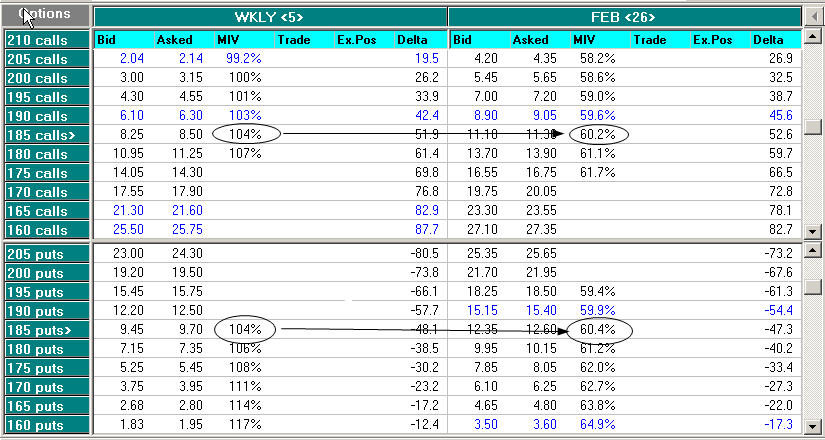The height and width of the screenshot is (440, 825).
Task: Click the puts panel scrollbar thumb
Action: click(812, 286)
